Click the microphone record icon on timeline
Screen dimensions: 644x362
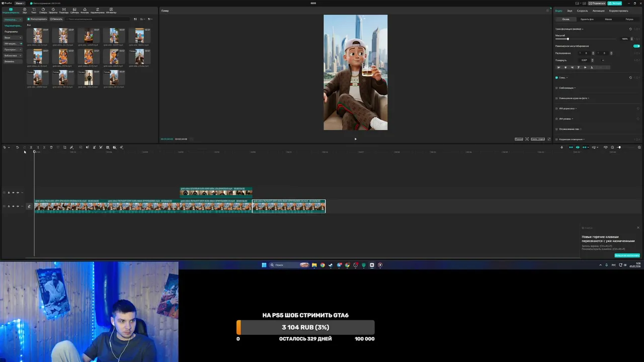point(561,147)
